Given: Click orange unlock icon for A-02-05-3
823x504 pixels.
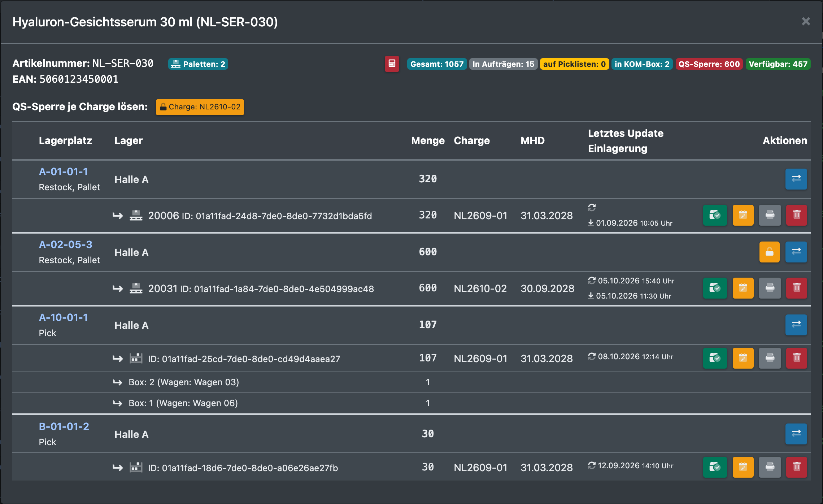Looking at the screenshot, I should pyautogui.click(x=769, y=252).
